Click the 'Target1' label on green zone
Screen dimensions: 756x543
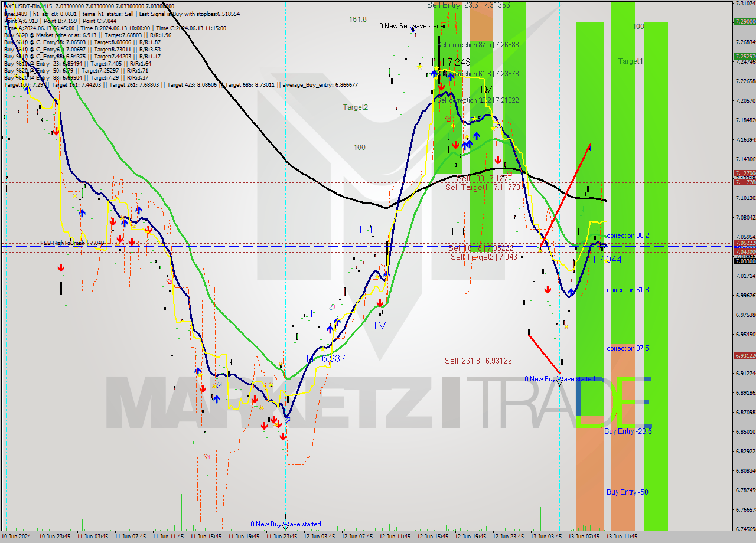tap(631, 61)
